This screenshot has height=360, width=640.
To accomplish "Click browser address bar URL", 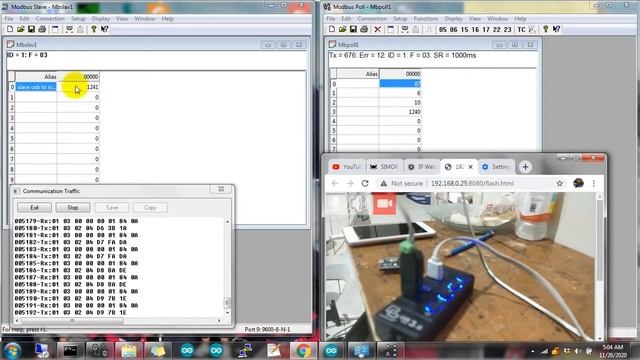I will point(472,184).
